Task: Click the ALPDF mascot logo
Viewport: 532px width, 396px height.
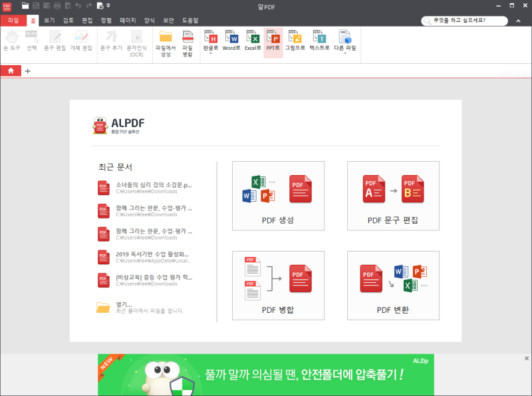Action: (x=100, y=125)
